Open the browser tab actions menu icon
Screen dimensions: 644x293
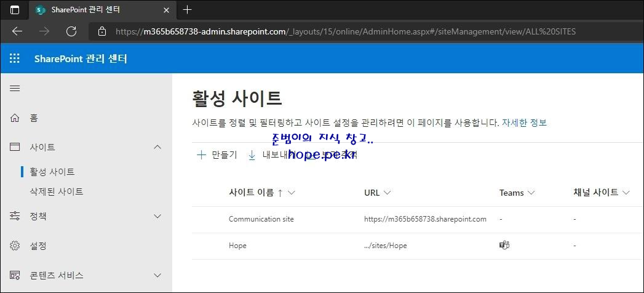[15, 10]
